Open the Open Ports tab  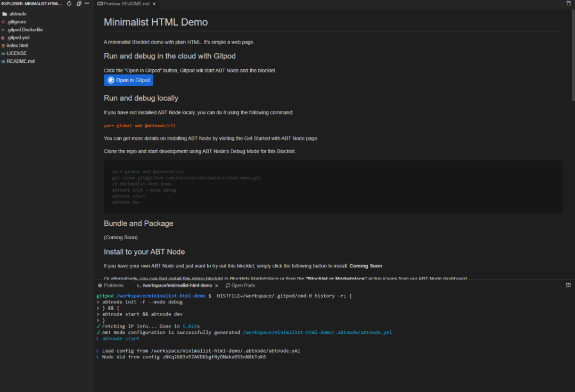pos(240,285)
